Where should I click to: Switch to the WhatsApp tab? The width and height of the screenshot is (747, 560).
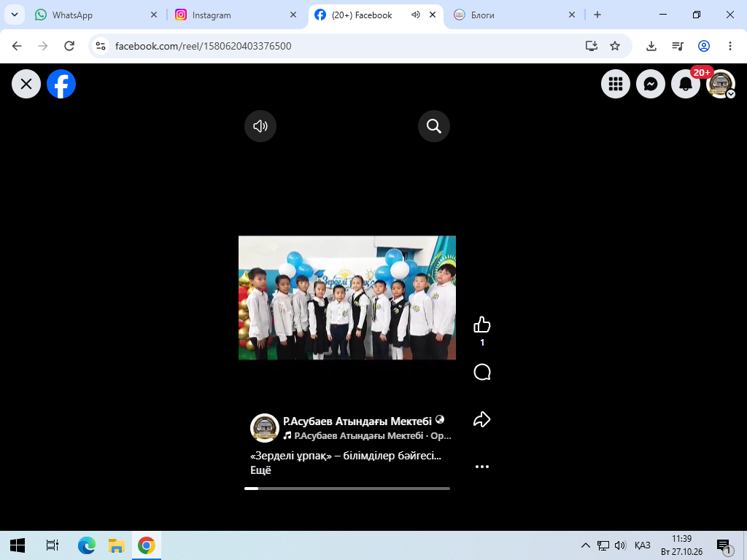96,15
